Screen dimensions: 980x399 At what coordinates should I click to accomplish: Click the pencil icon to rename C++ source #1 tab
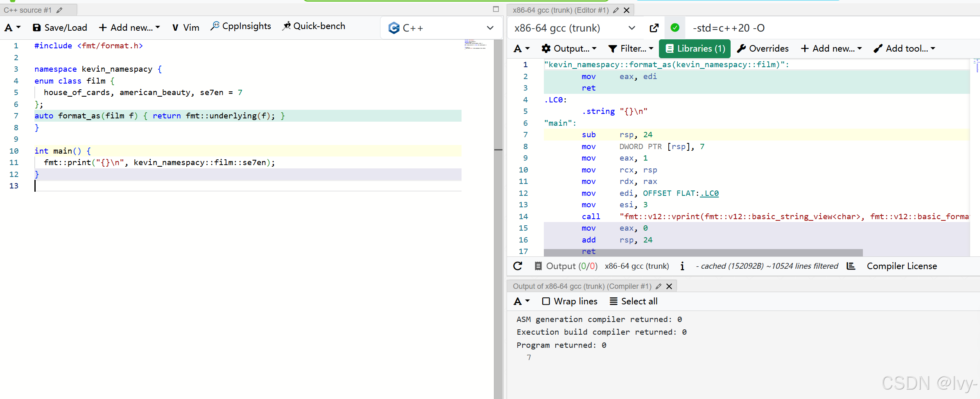click(x=59, y=10)
